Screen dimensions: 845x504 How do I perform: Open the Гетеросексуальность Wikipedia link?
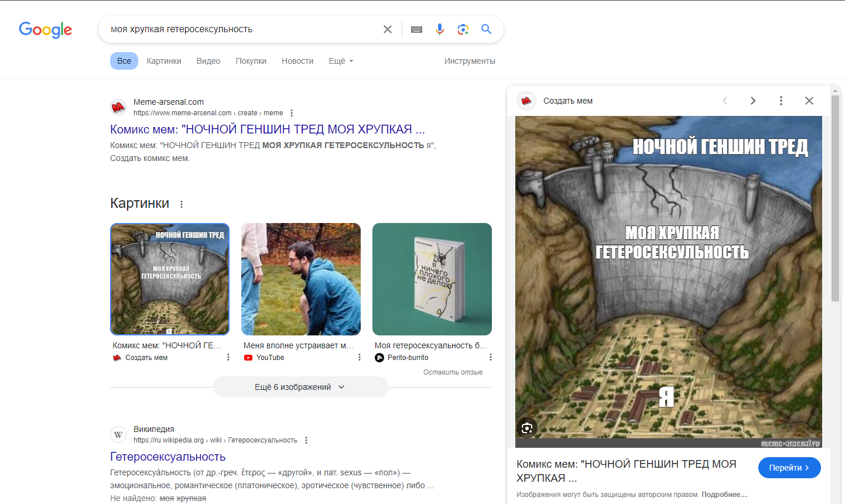[168, 457]
